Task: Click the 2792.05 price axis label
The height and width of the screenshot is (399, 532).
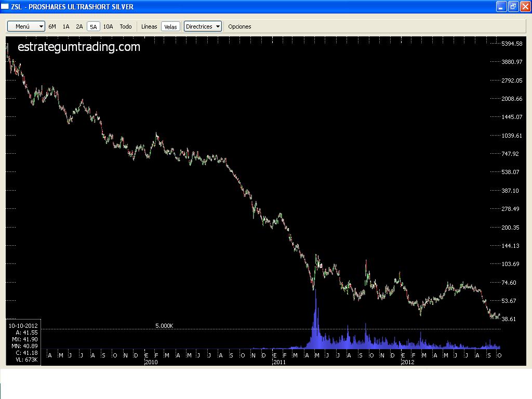Action: tap(512, 81)
